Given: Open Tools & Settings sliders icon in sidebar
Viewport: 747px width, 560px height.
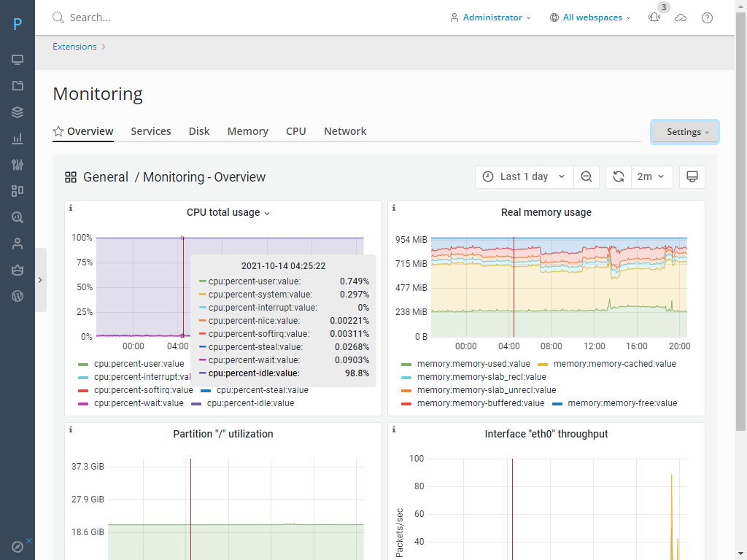Looking at the screenshot, I should [x=18, y=165].
